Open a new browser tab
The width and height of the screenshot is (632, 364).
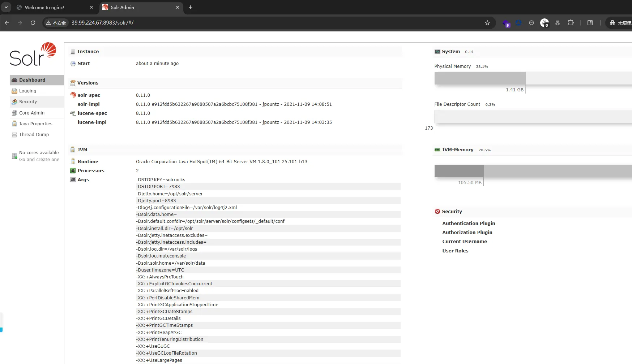[191, 7]
